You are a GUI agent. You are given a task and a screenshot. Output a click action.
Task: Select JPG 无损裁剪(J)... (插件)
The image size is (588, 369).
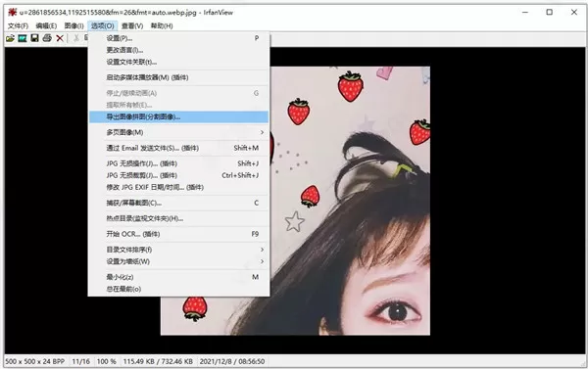click(x=179, y=175)
